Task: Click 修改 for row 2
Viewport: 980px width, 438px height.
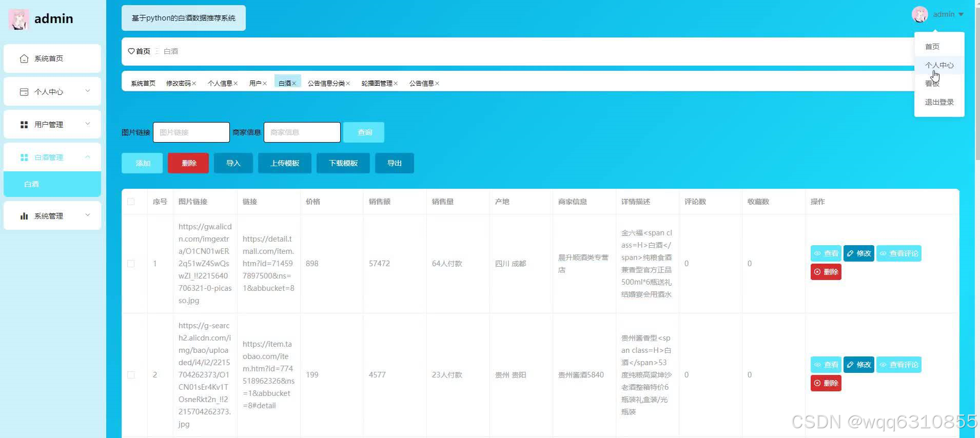Action: point(859,365)
